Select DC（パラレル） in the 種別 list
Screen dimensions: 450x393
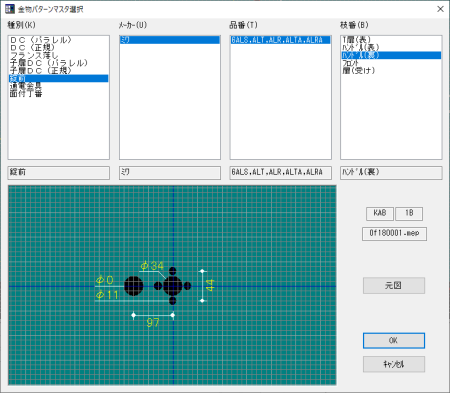[58, 40]
